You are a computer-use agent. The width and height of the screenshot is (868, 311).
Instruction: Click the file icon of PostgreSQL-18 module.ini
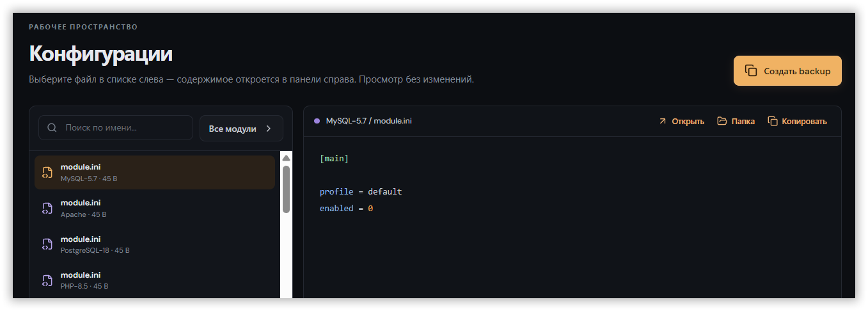click(x=47, y=244)
